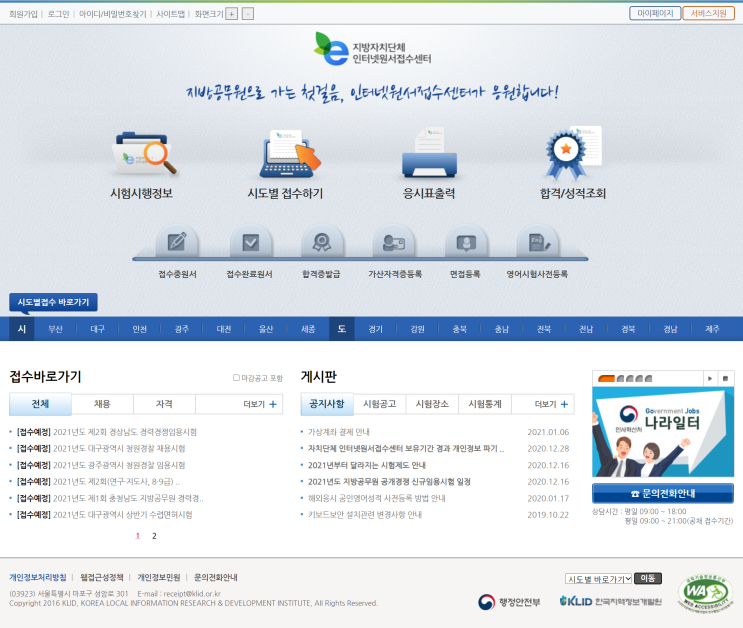Click the 합격/성적조회 ribbon icon

(573, 153)
